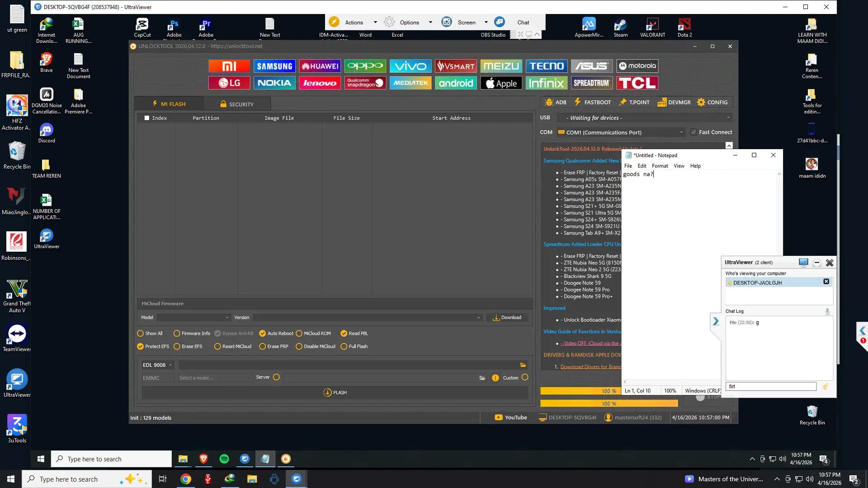Click the Download firmware button

point(507,318)
